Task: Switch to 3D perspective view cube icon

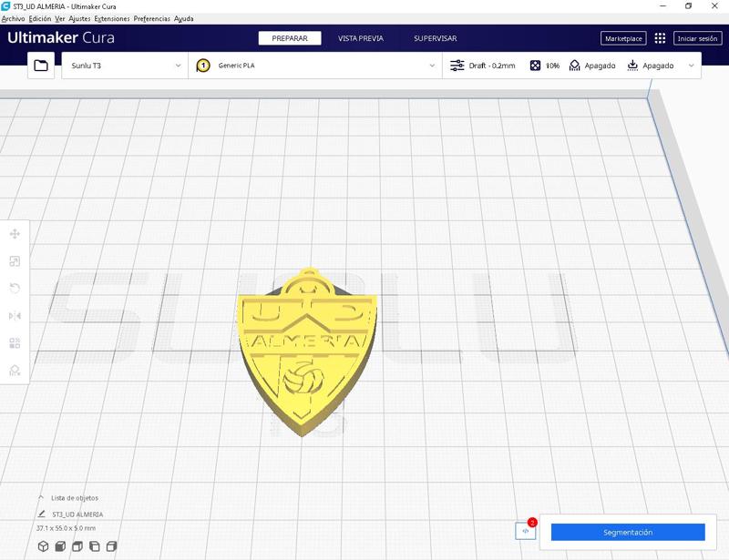Action: click(x=43, y=546)
